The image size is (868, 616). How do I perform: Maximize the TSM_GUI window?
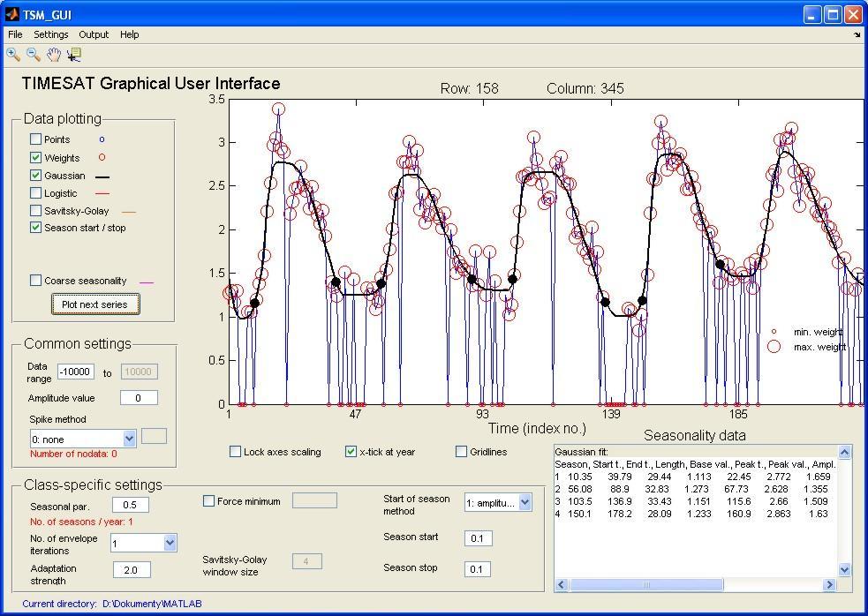pyautogui.click(x=834, y=15)
